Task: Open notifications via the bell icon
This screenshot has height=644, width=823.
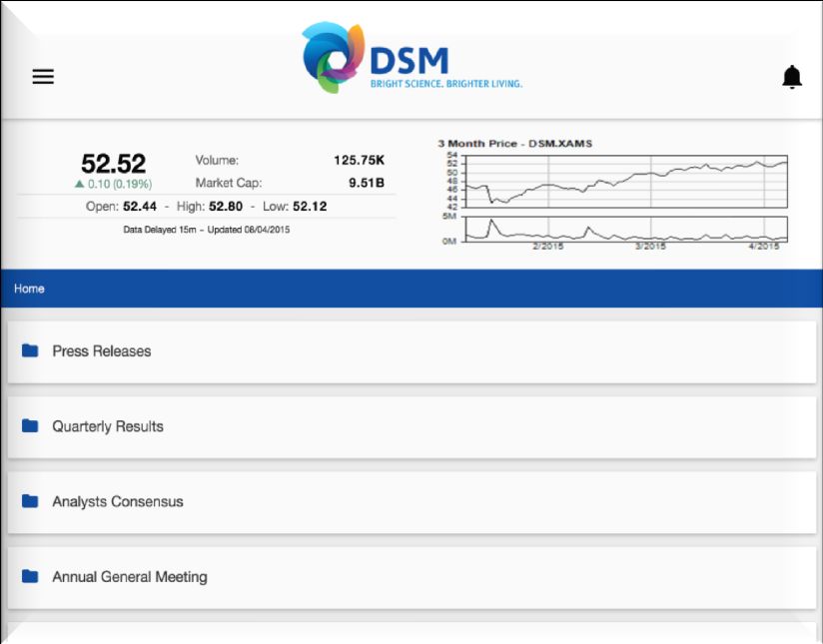Action: point(791,77)
